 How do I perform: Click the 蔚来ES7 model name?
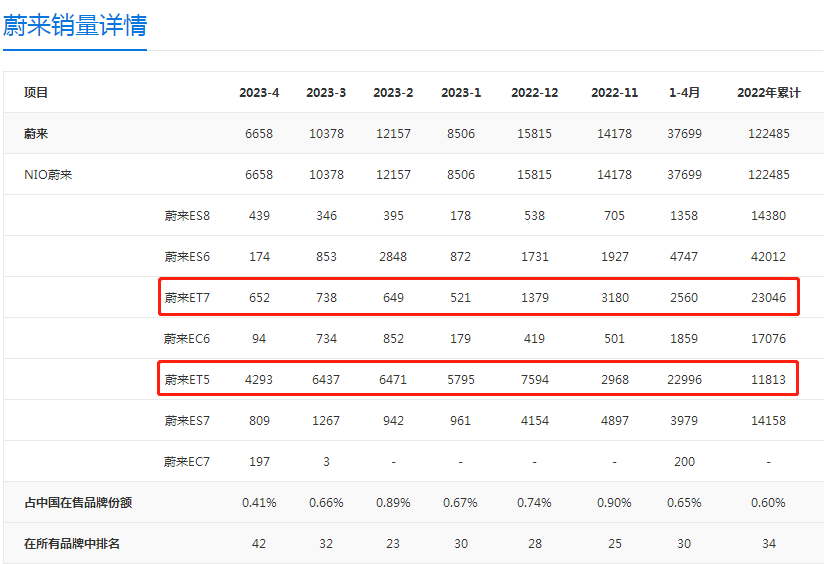pos(187,421)
